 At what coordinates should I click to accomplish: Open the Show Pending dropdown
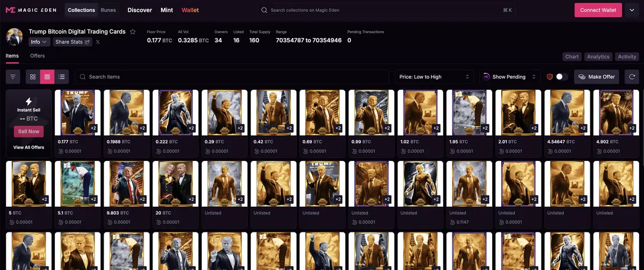509,77
